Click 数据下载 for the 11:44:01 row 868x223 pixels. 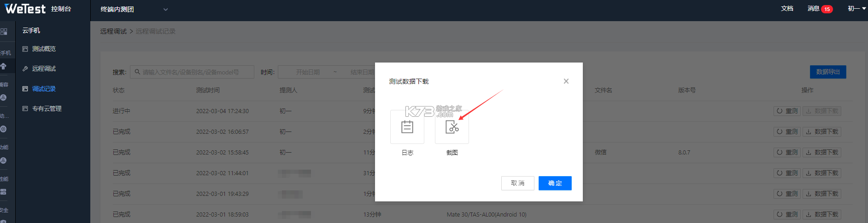(822, 173)
